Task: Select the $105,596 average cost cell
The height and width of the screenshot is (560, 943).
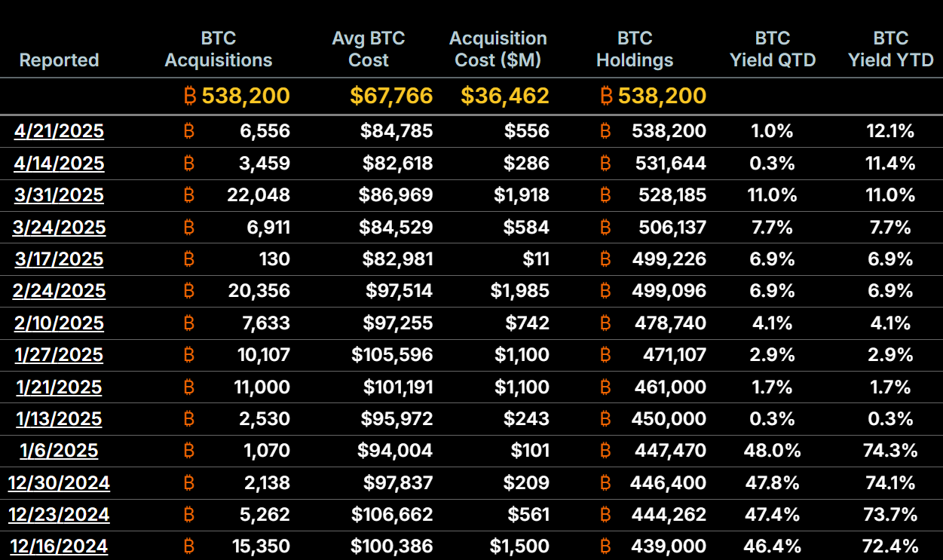Action: 392,355
